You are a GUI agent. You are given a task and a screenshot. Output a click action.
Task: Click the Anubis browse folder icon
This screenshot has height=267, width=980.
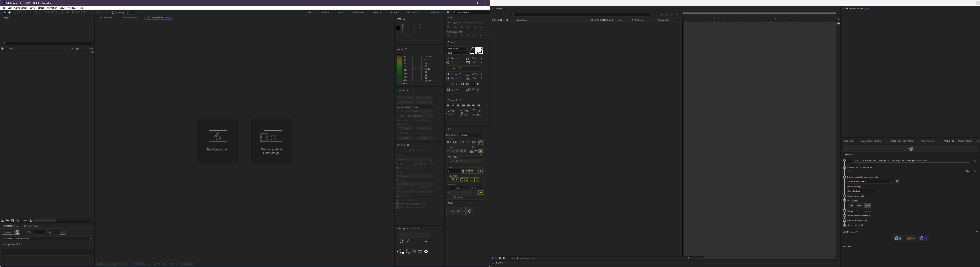[967, 171]
